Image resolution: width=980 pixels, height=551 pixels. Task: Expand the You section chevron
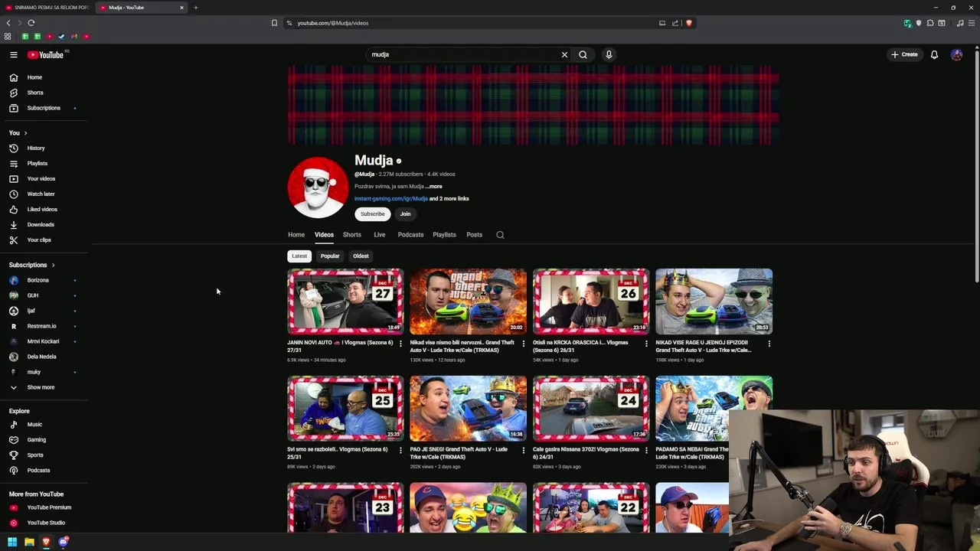click(25, 133)
